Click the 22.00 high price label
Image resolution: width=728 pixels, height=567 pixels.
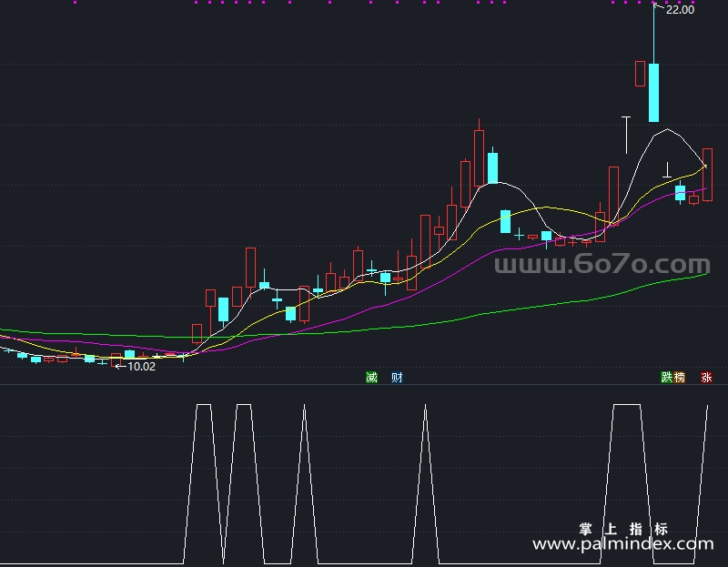coord(680,10)
